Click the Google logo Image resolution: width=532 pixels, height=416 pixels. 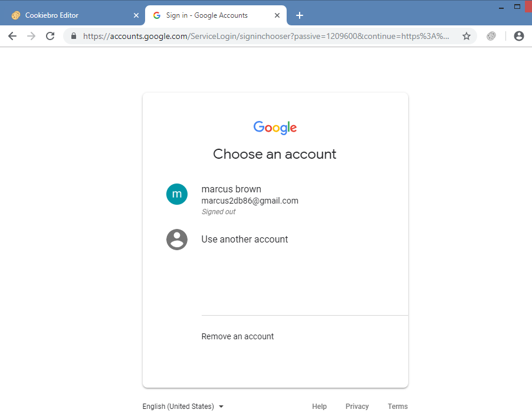[275, 128]
